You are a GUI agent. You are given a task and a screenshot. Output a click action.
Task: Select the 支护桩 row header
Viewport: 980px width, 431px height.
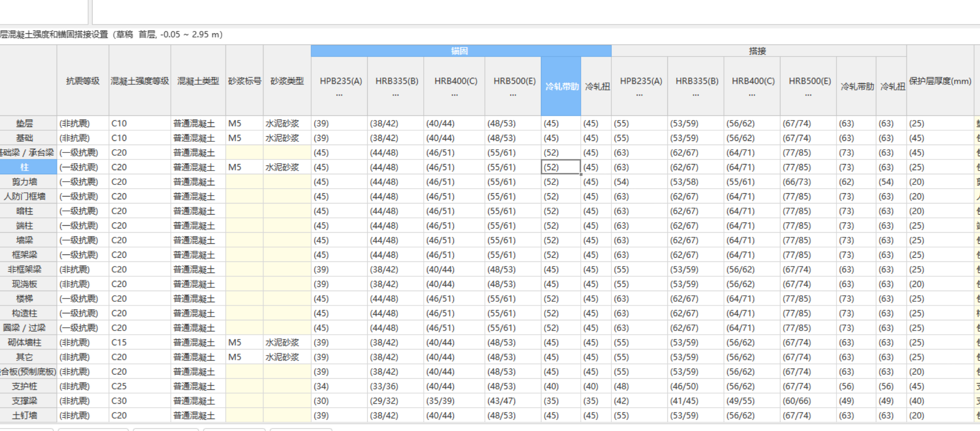28,386
